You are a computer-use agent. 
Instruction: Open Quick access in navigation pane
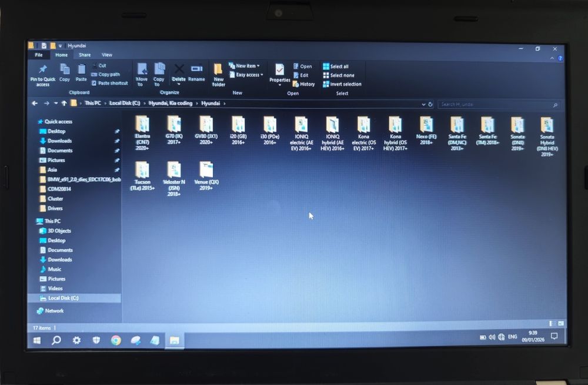click(x=55, y=122)
